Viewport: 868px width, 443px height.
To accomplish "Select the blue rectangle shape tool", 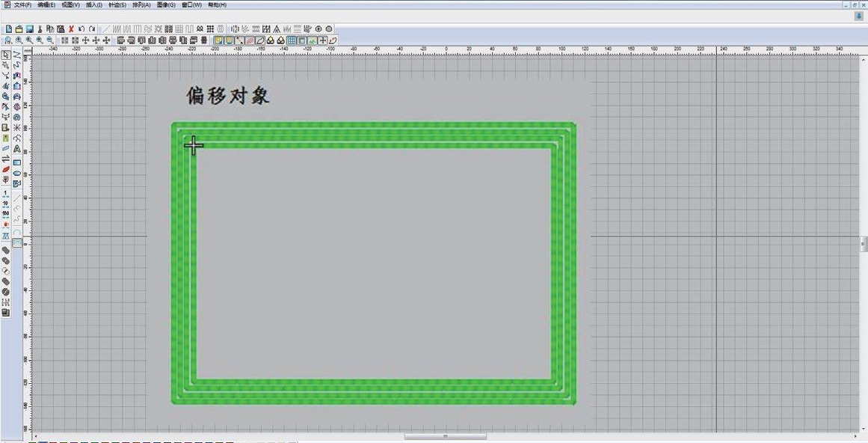I will point(16,162).
